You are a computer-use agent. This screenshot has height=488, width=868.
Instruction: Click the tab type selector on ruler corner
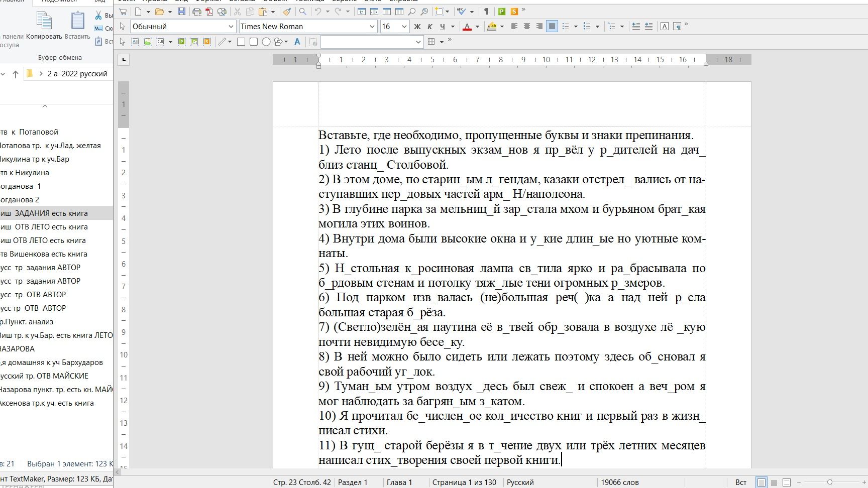click(124, 60)
